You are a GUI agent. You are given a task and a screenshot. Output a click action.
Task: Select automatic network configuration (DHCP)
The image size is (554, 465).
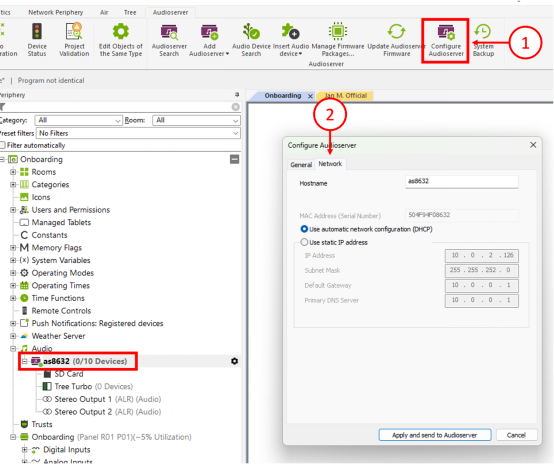pyautogui.click(x=304, y=229)
